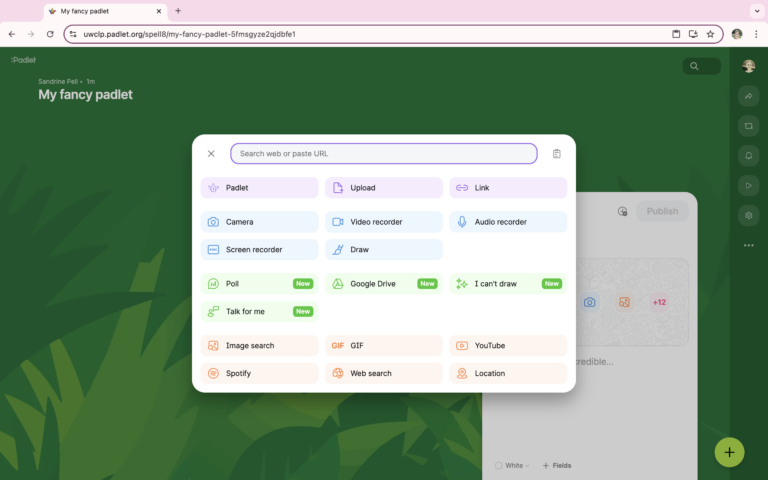The width and height of the screenshot is (768, 480).
Task: Open the YouTube search option
Action: coord(507,346)
